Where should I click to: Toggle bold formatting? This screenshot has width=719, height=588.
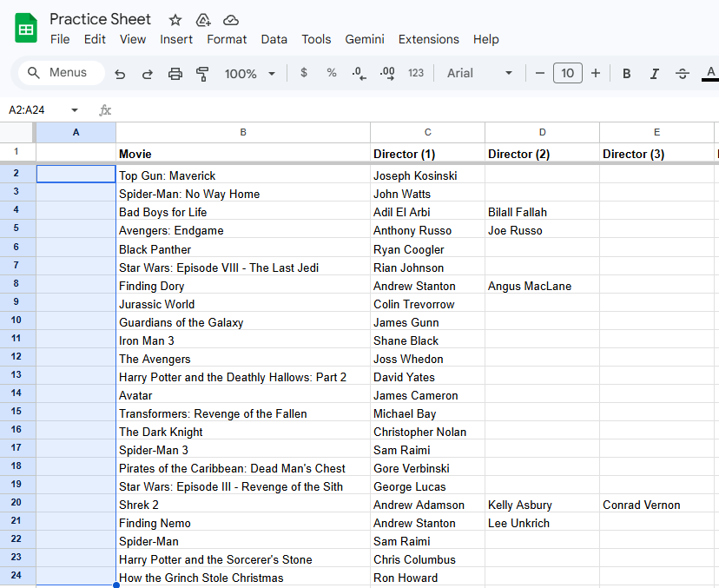pyautogui.click(x=626, y=73)
